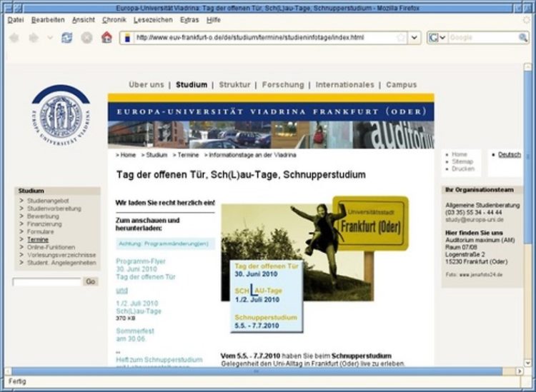Viewport: 536px width, 392px height.
Task: Open the 1./2. Juli 2010 Sch(L)au-Tage link
Action: (139, 307)
